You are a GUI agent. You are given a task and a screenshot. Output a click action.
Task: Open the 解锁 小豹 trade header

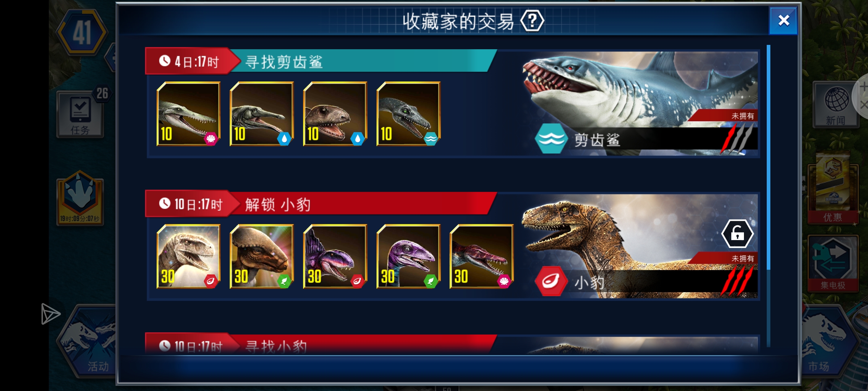321,204
